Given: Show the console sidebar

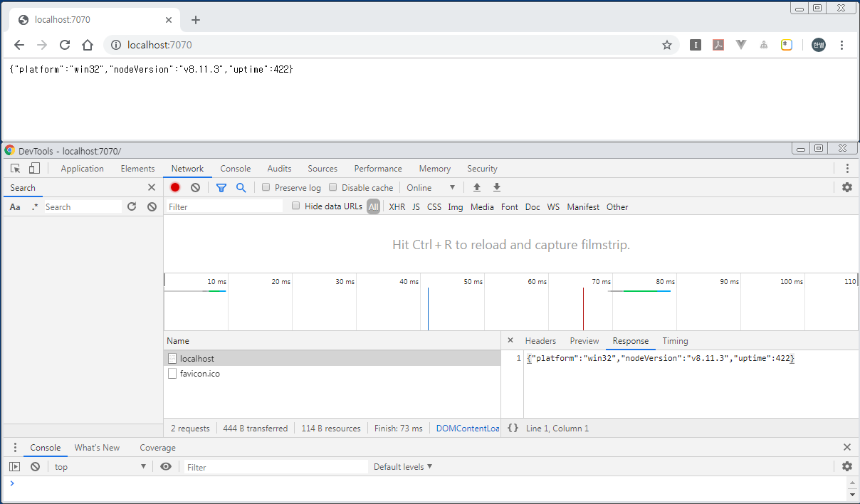Looking at the screenshot, I should [x=15, y=467].
